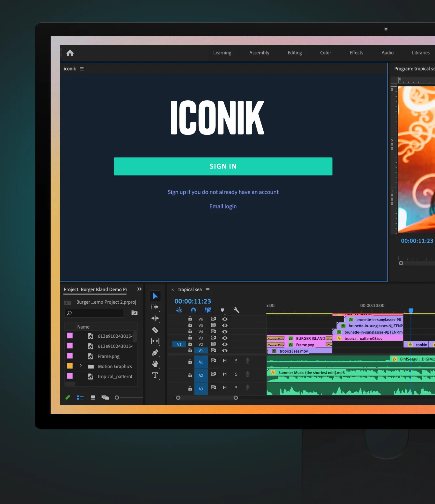Switch Project panel to Freeform view
Image resolution: width=435 pixels, height=504 pixels.
click(105, 397)
